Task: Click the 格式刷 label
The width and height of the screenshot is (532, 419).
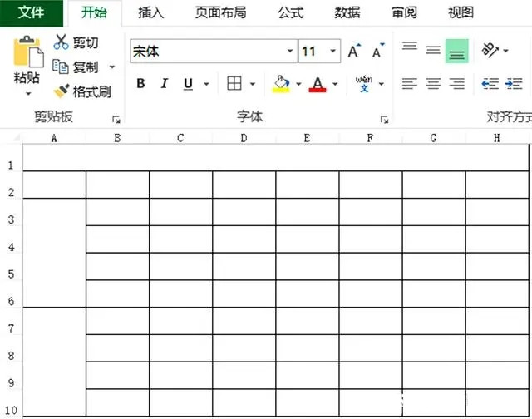Action: point(92,91)
